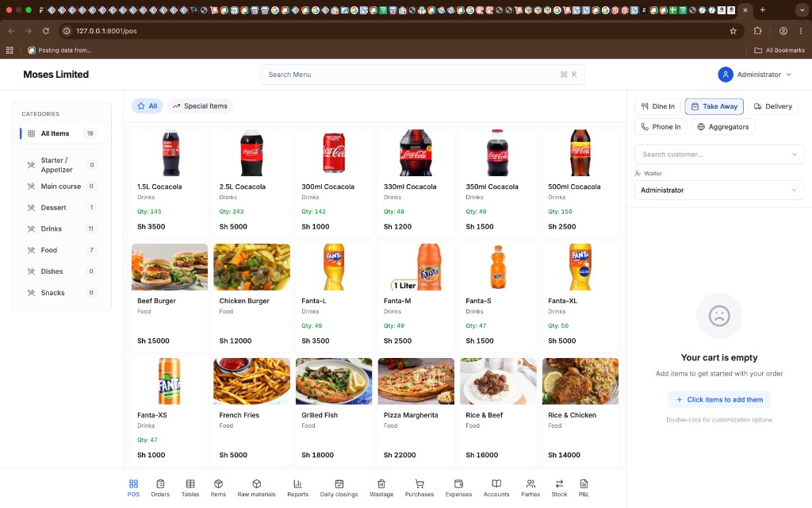Open the Purchases cart icon
This screenshot has height=508, width=812.
click(x=419, y=483)
